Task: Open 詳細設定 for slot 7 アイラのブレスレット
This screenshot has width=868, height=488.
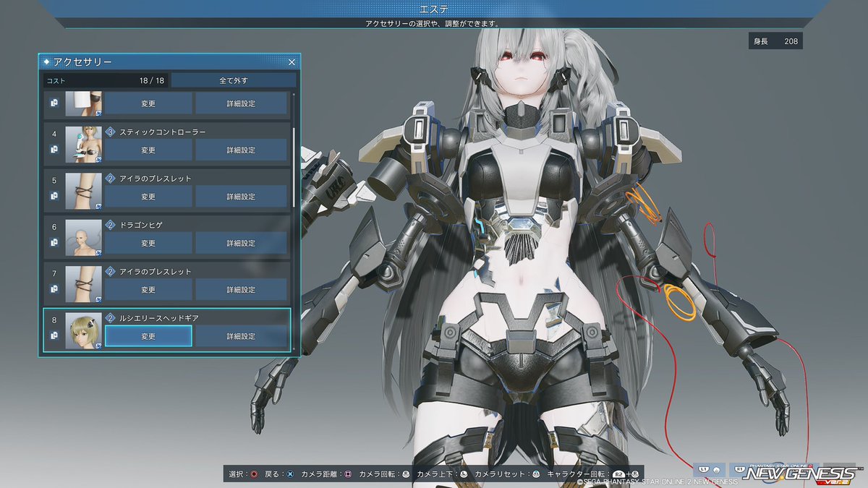Action: [x=241, y=290]
